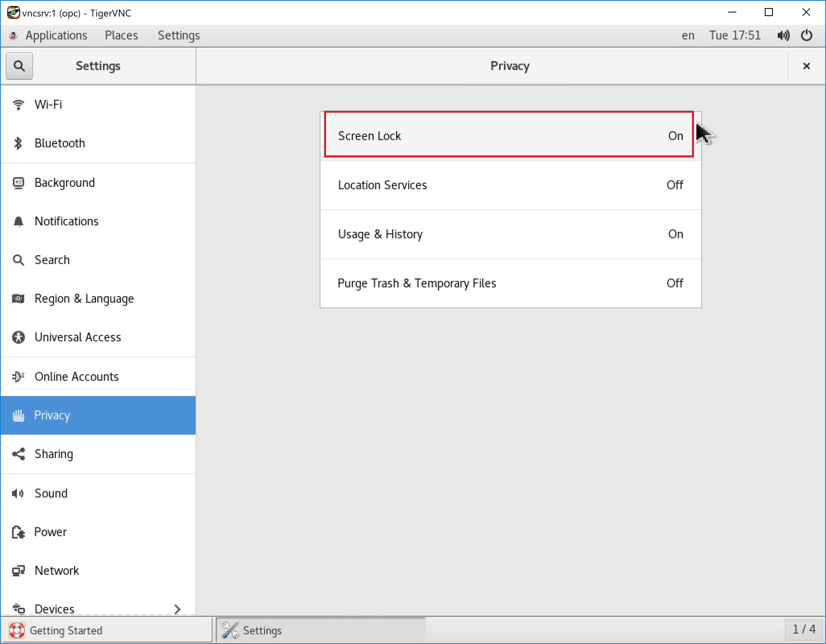Open Purge Trash & Temporary Files row
Screen dimensions: 826x644
[x=510, y=283]
